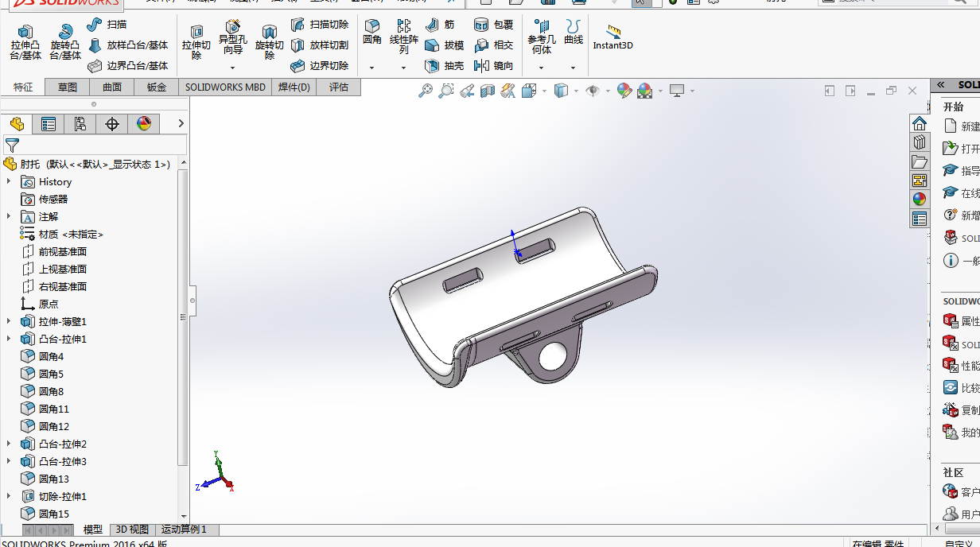Open the View Orientation cube icon
The image size is (980, 547).
pos(529,91)
